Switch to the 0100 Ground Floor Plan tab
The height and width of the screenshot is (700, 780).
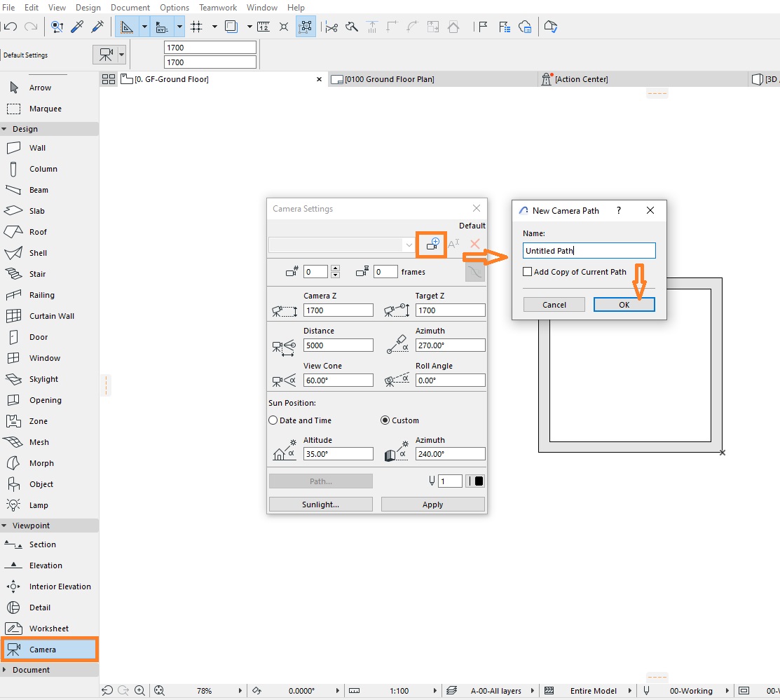(x=389, y=79)
